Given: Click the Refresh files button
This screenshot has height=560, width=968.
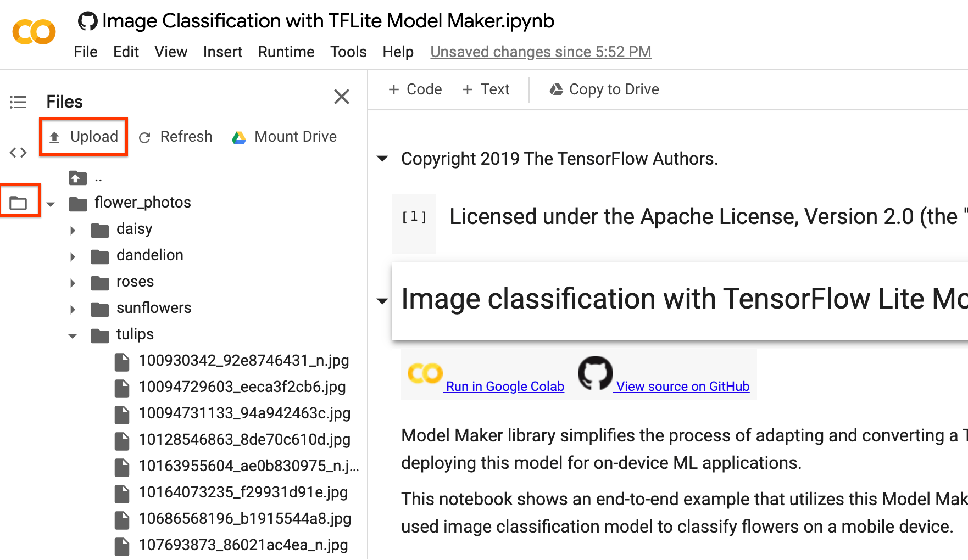Looking at the screenshot, I should click(x=175, y=137).
